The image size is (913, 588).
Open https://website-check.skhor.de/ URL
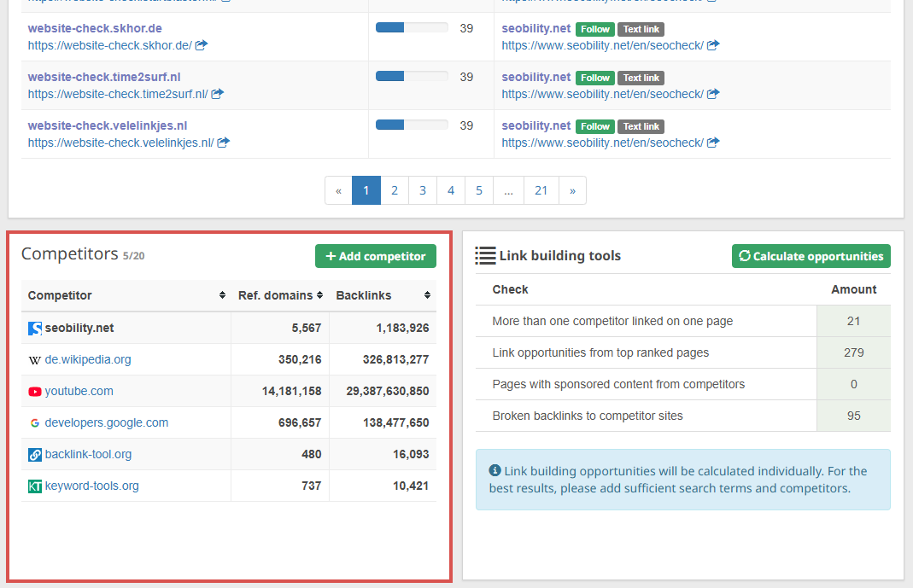pos(110,45)
